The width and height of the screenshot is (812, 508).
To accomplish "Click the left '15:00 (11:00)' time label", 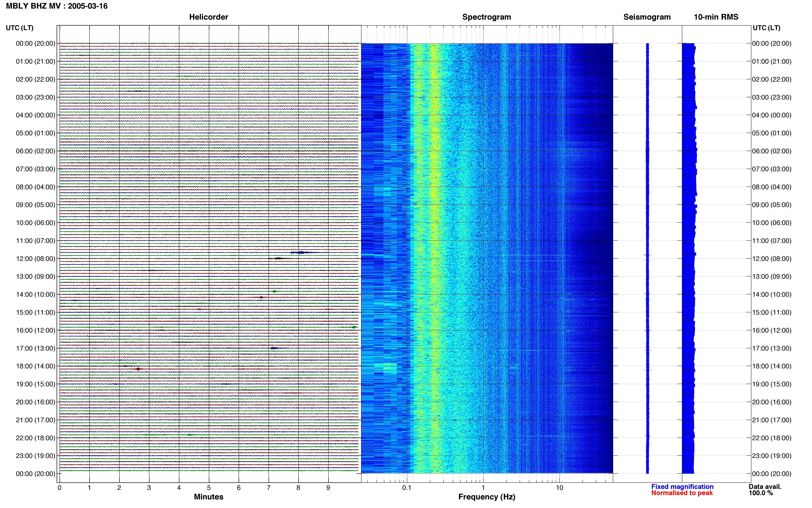I will [36, 313].
